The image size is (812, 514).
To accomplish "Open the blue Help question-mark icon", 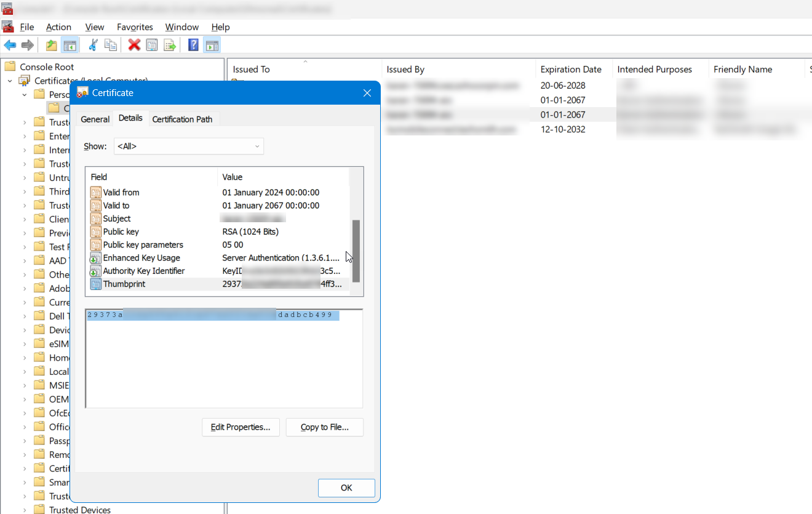I will pyautogui.click(x=193, y=45).
